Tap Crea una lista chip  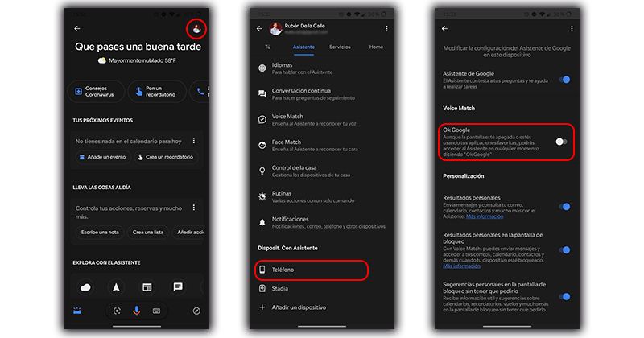pos(148,232)
